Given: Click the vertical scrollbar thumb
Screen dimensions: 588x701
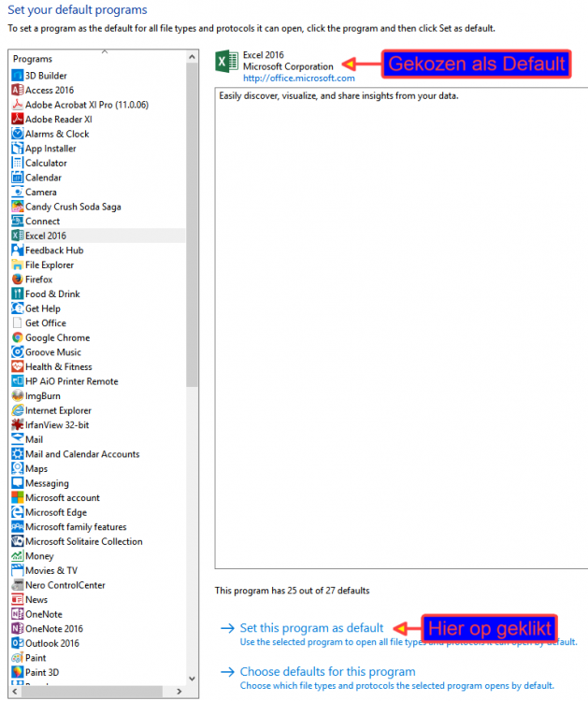Looking at the screenshot, I should [x=192, y=224].
